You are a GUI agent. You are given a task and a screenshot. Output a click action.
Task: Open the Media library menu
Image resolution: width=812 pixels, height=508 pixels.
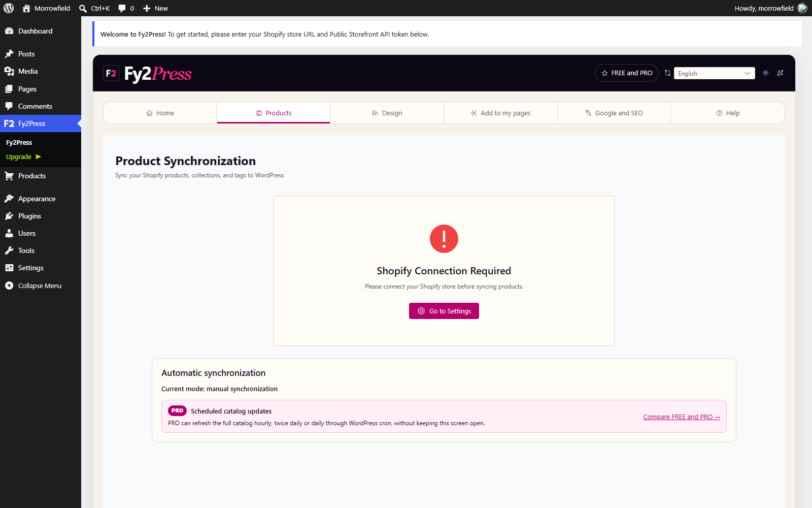point(41,71)
